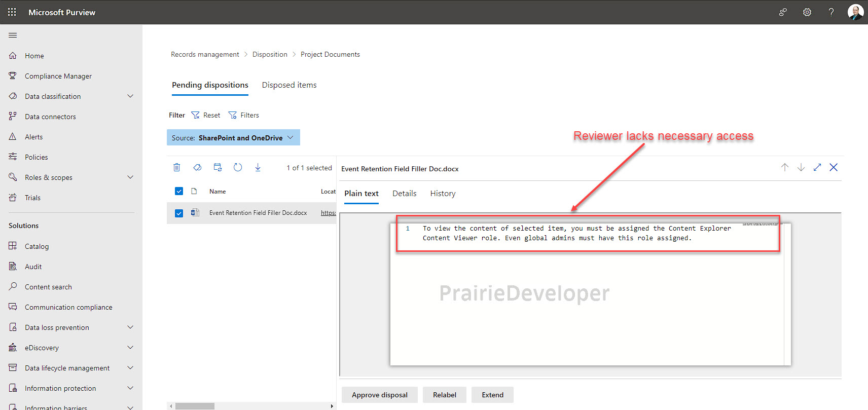
Task: Expand Information protection submenu
Action: pos(130,388)
